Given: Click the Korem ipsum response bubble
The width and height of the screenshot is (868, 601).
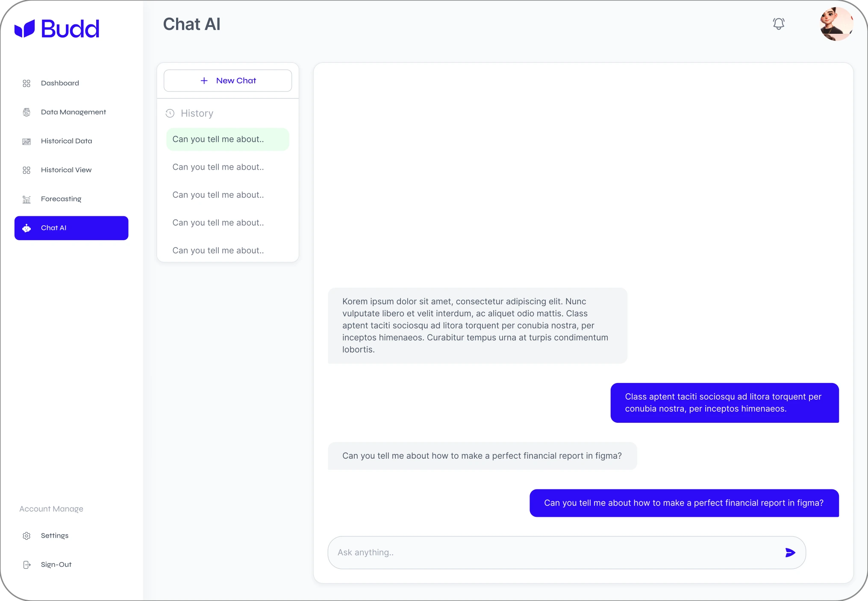Looking at the screenshot, I should click(477, 325).
